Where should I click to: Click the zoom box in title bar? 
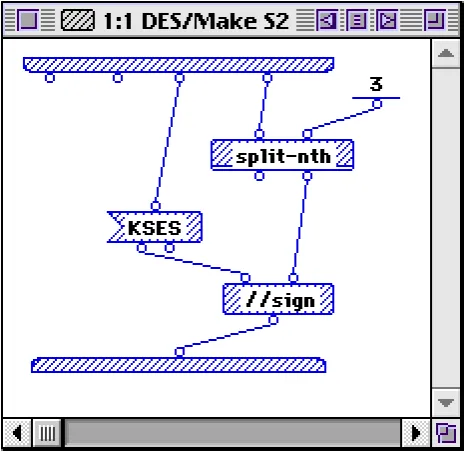(x=435, y=20)
